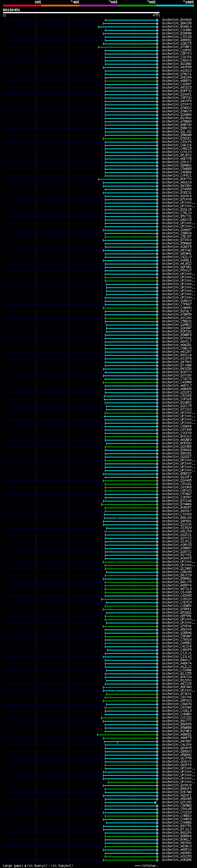Image resolution: width=197 pixels, height=868 pixels.
Task: Click the cyan alignment bar for UniRef100_Q2C1M2
Action: [131, 802]
